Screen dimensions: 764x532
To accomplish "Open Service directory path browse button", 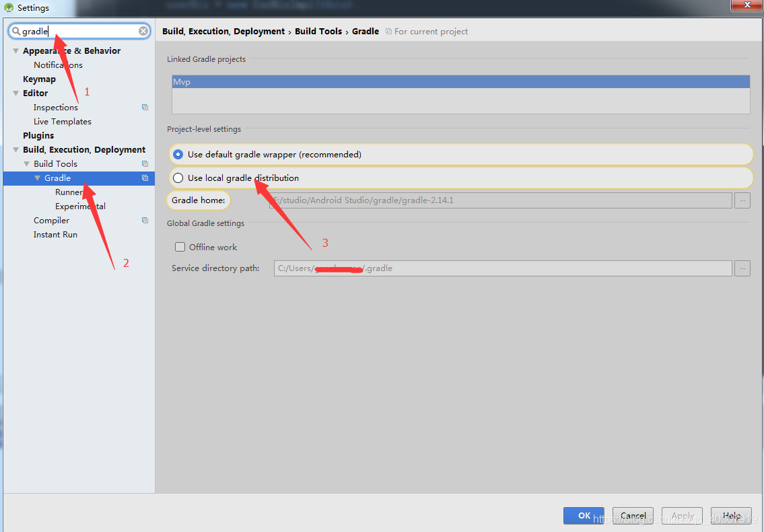I will (x=742, y=268).
